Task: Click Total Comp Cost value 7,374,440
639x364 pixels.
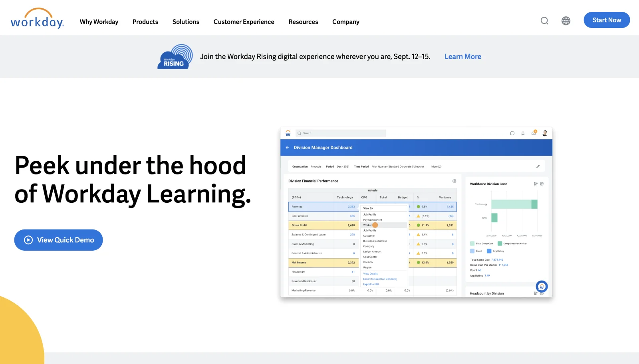Action: pos(497,260)
